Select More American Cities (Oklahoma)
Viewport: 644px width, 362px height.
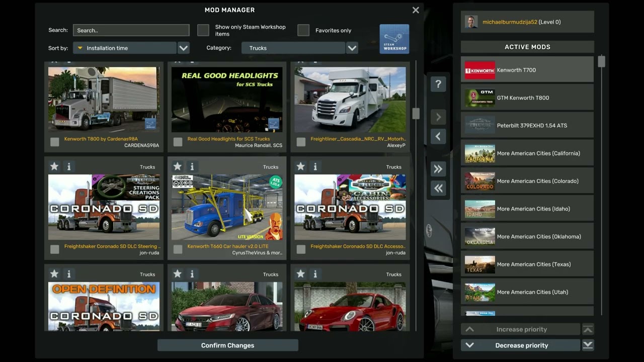point(527,236)
